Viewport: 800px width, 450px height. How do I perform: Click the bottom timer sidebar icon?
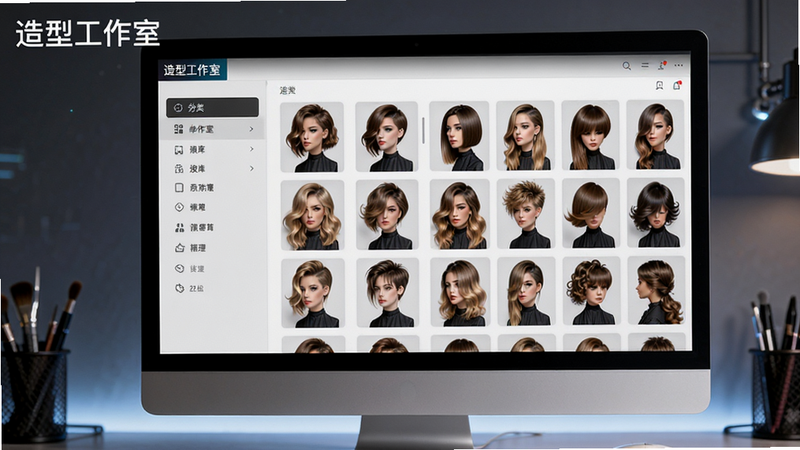(x=180, y=288)
